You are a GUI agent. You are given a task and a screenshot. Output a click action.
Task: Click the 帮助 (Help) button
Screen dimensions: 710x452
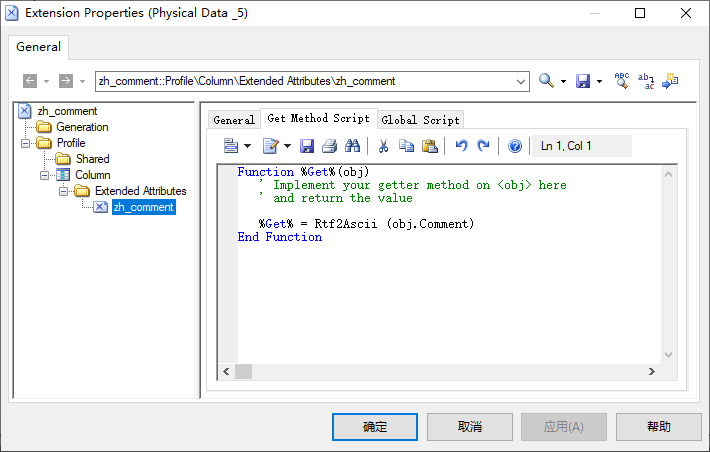coord(658,427)
